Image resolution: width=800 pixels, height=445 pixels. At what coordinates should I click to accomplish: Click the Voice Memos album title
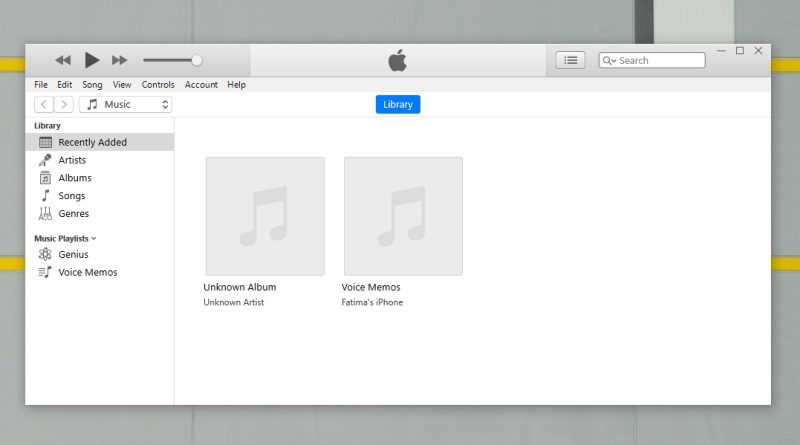371,287
